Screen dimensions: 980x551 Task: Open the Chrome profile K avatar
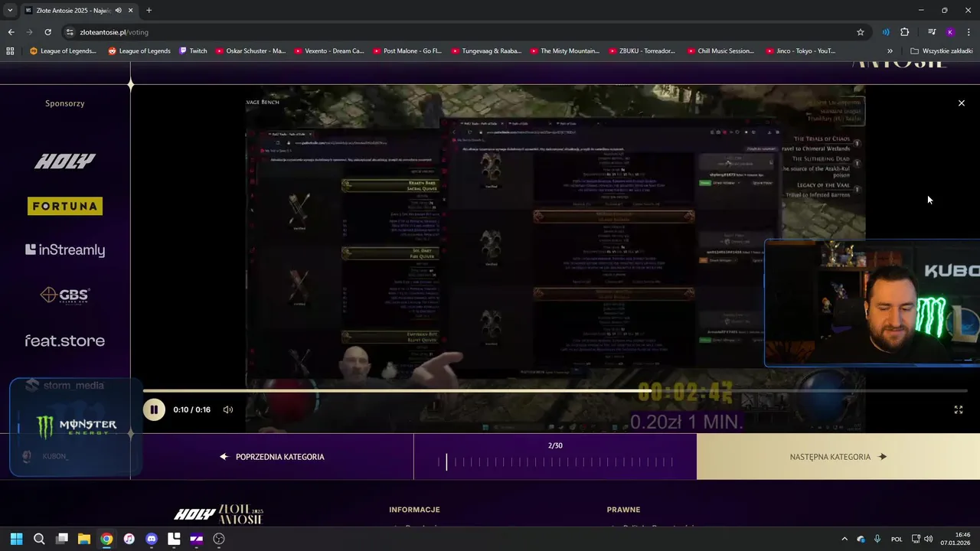[x=950, y=32]
